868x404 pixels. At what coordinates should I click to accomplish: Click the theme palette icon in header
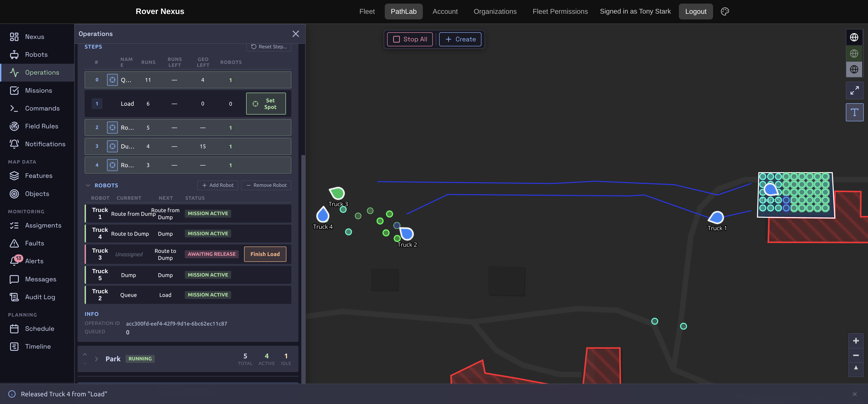tap(725, 12)
